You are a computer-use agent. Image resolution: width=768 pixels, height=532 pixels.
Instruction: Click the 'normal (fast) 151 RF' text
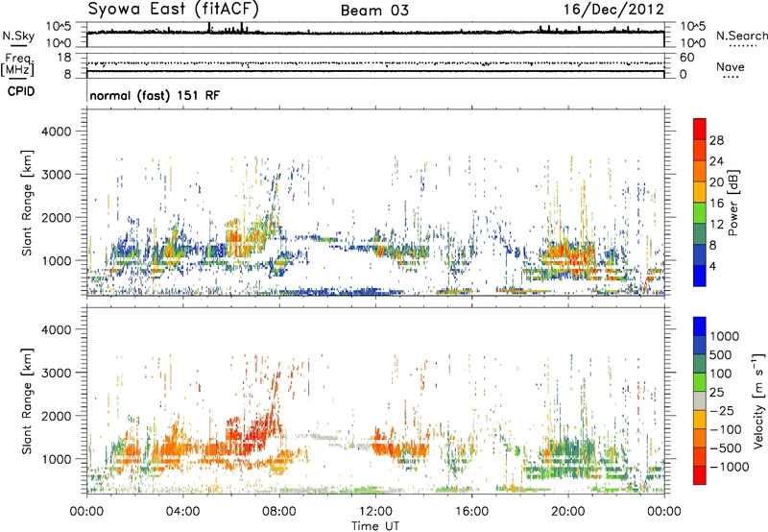coord(155,95)
